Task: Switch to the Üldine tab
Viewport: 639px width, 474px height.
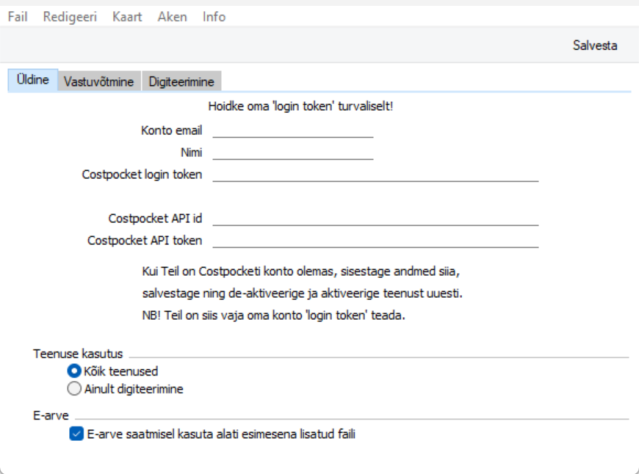Action: pos(33,80)
